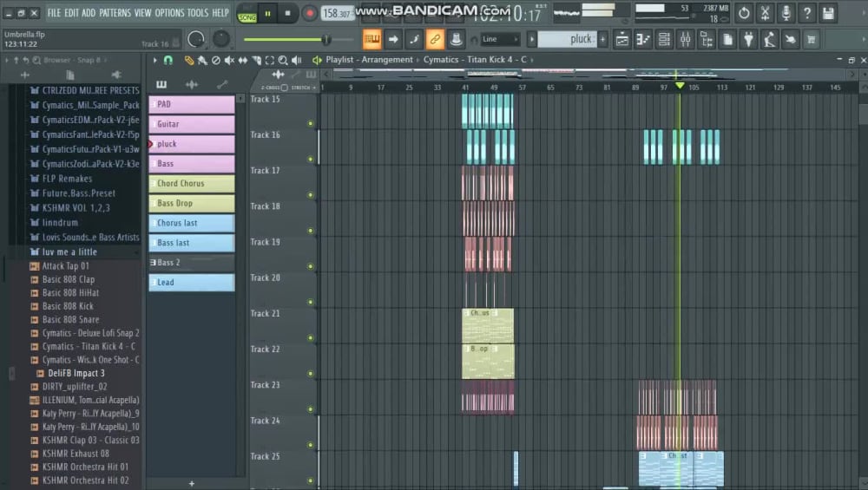Mute Track 16 using its green dot
Screen dimensions: 868x490
(x=311, y=160)
